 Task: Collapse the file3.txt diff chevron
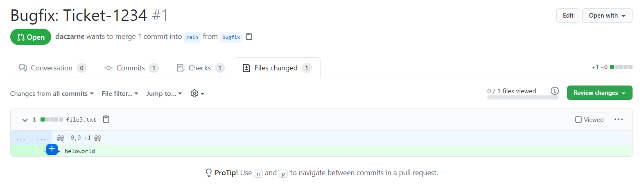25,120
